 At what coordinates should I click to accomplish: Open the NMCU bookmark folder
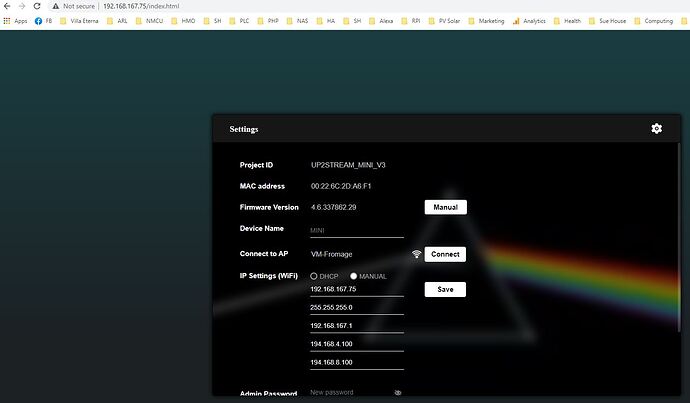click(149, 21)
